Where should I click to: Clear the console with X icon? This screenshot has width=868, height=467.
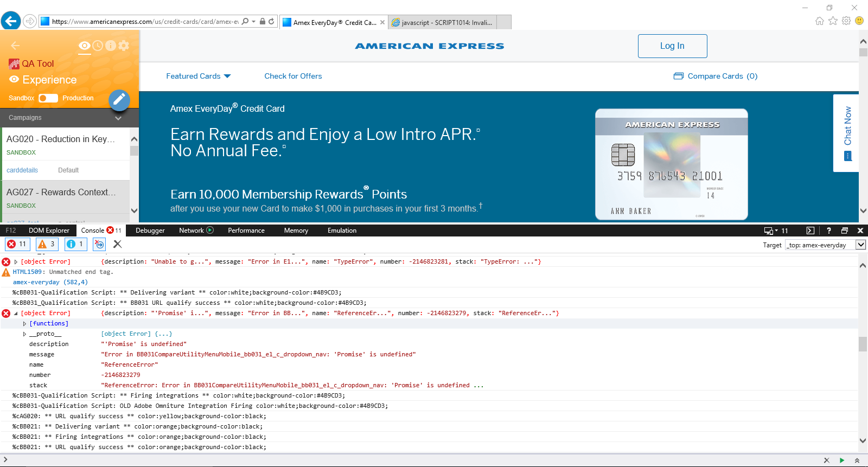[x=117, y=244]
